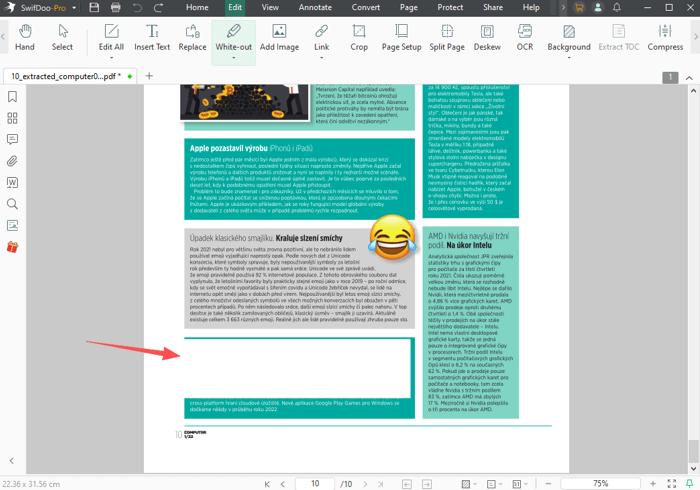Open the comments panel in sidebar
The image size is (700, 490).
tap(12, 140)
